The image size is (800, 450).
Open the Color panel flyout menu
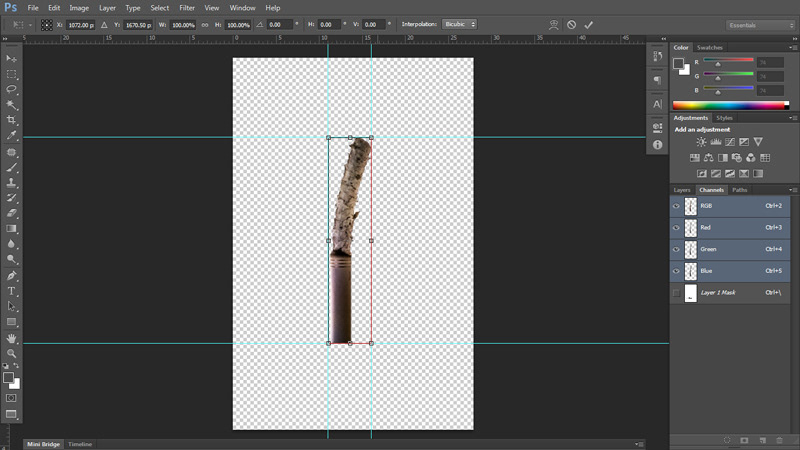793,47
